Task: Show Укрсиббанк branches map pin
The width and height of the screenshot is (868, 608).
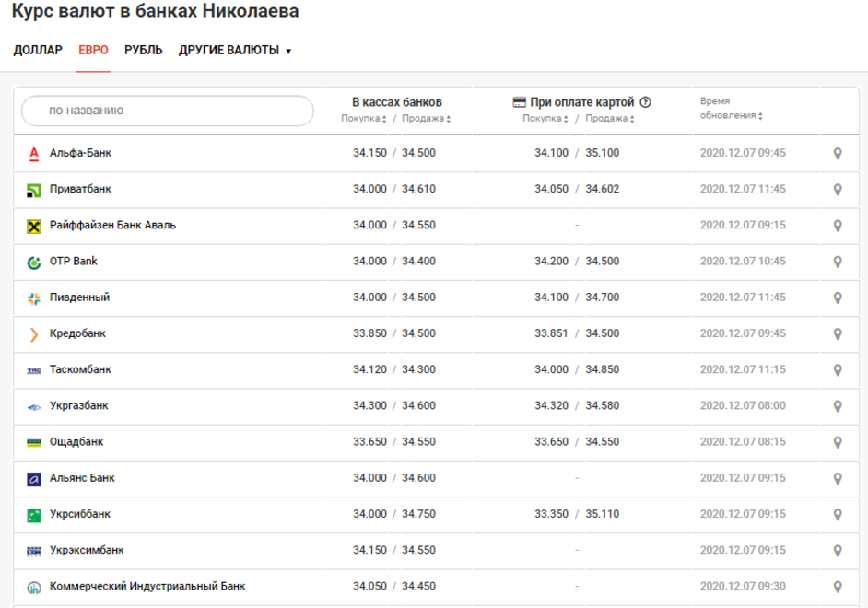Action: click(838, 515)
